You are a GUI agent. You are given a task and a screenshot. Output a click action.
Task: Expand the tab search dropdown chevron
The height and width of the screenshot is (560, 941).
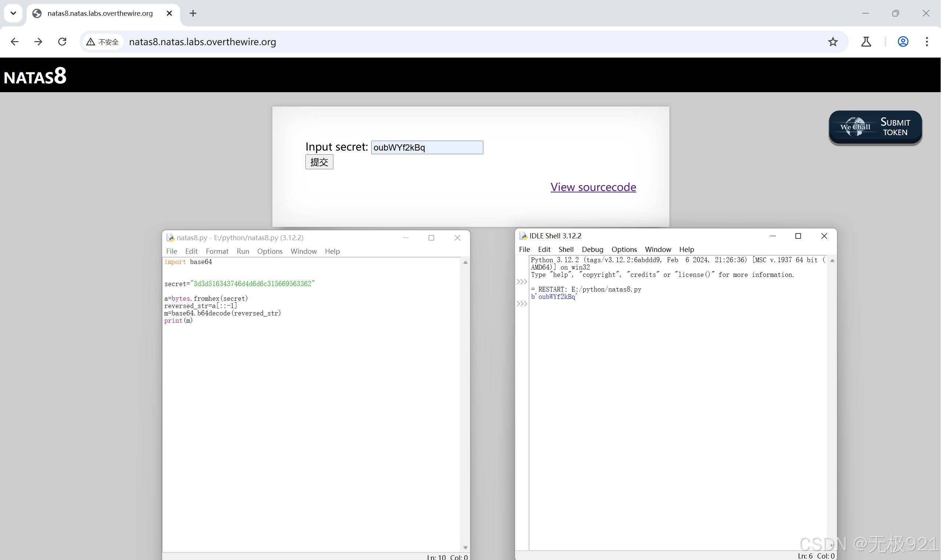point(13,13)
